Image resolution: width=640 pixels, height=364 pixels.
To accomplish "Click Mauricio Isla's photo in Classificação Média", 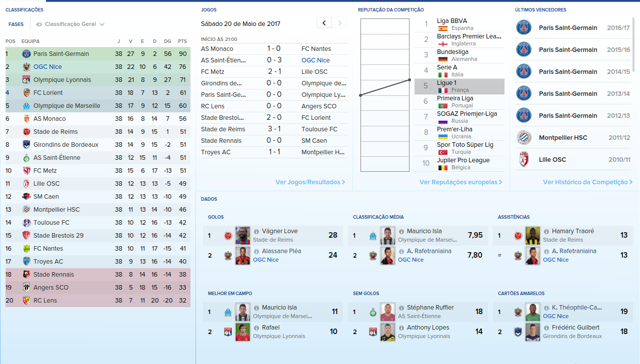I will [387, 235].
